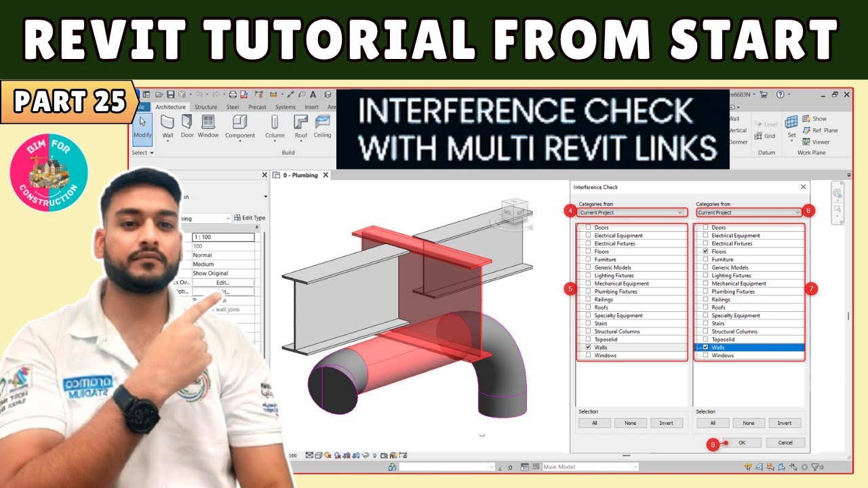Click the 1 : 100 view scale field
Viewport: 868px width, 488px height.
click(x=223, y=238)
